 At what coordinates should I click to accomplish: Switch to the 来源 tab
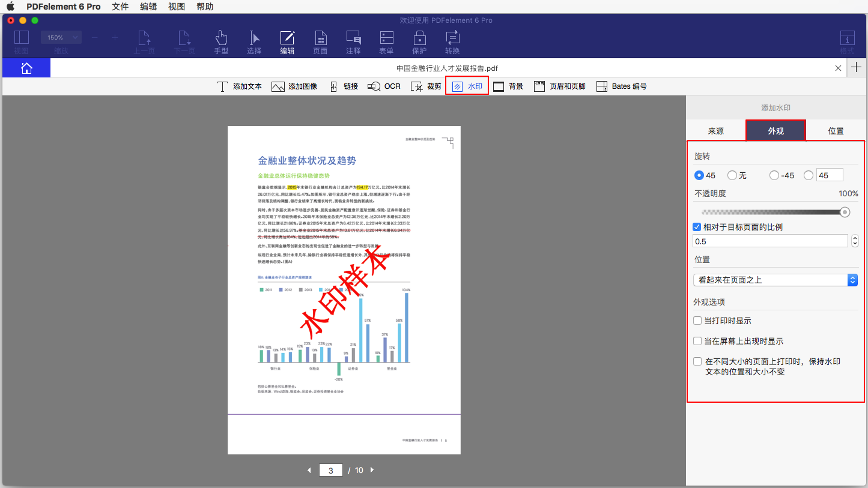pyautogui.click(x=715, y=131)
